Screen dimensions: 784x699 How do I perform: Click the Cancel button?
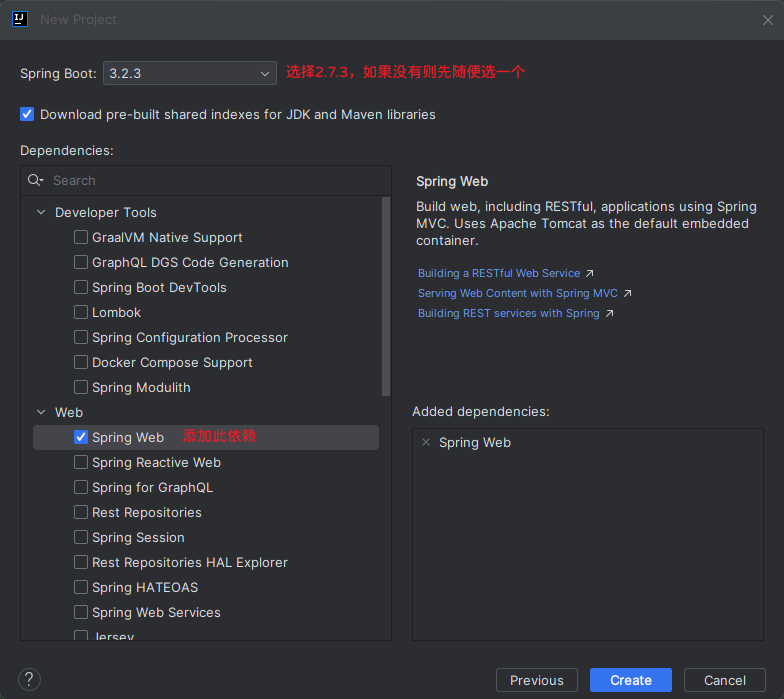[x=724, y=680]
